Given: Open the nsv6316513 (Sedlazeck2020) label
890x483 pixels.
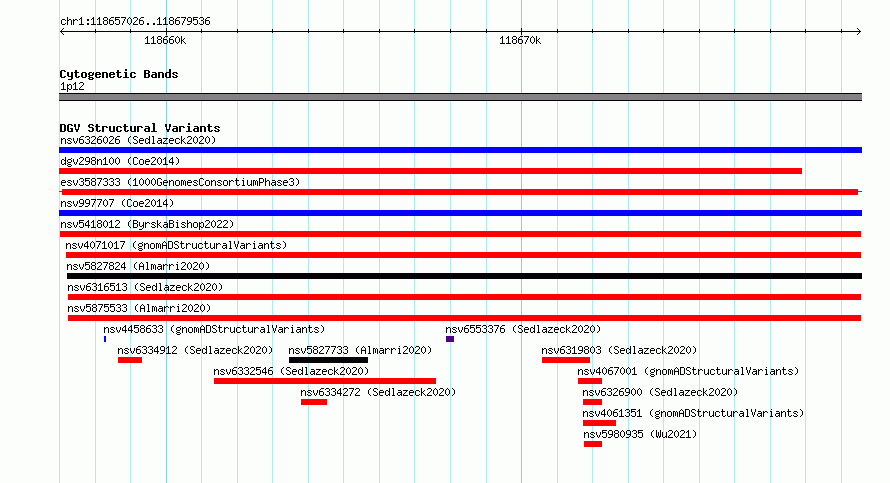Looking at the screenshot, I should click(145, 287).
